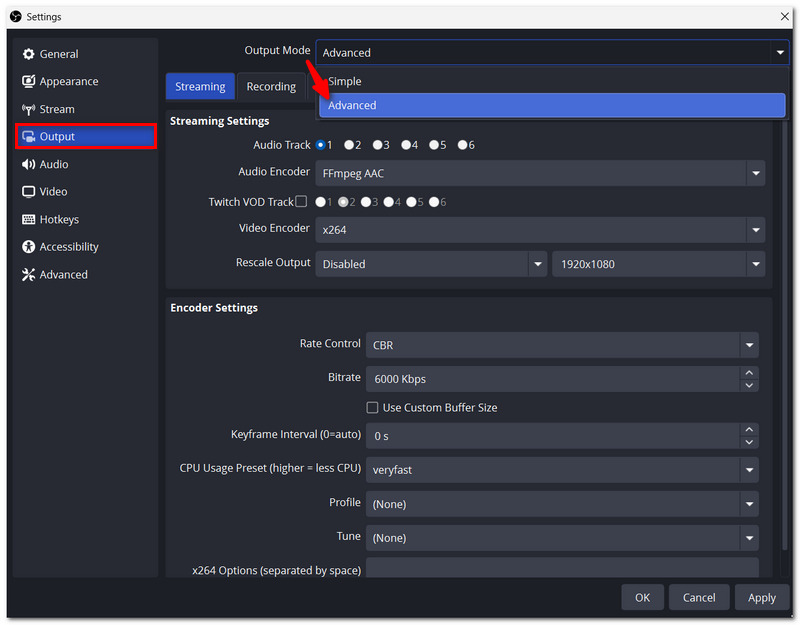Open the CPU Usage Preset dropdown

562,470
